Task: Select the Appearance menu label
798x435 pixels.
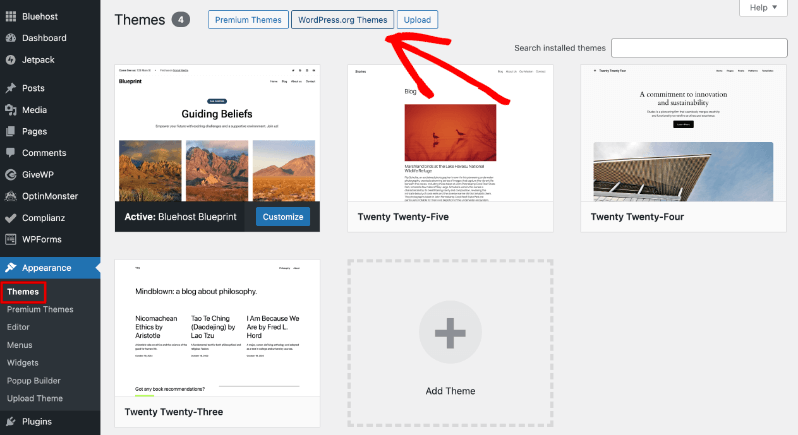Action: (x=46, y=268)
